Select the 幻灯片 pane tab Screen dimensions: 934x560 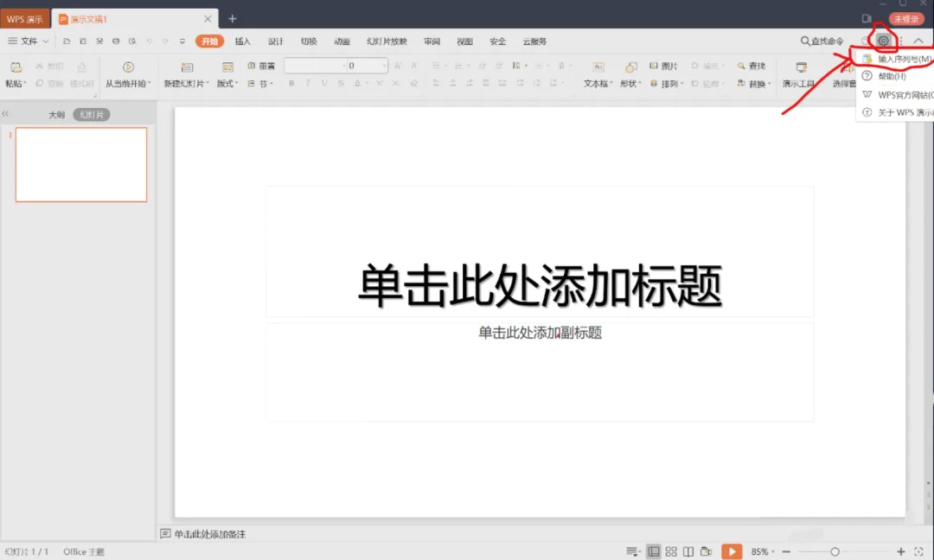[92, 115]
